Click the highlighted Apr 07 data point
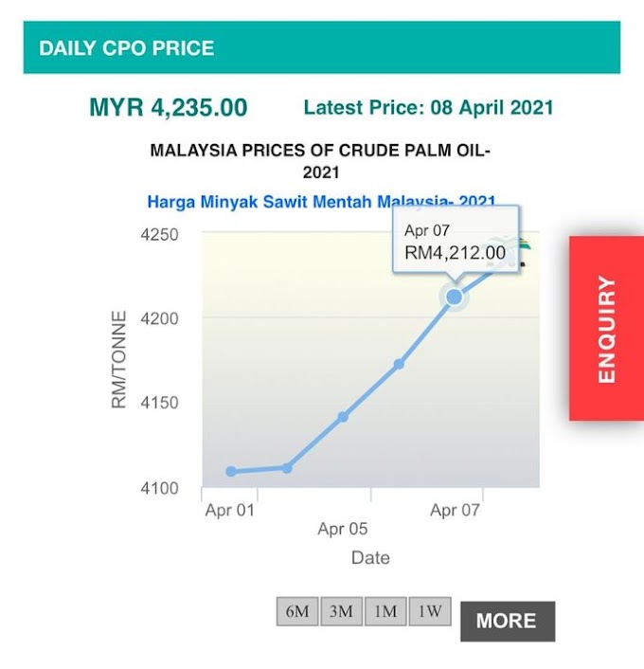This screenshot has height=669, width=644. coord(455,297)
